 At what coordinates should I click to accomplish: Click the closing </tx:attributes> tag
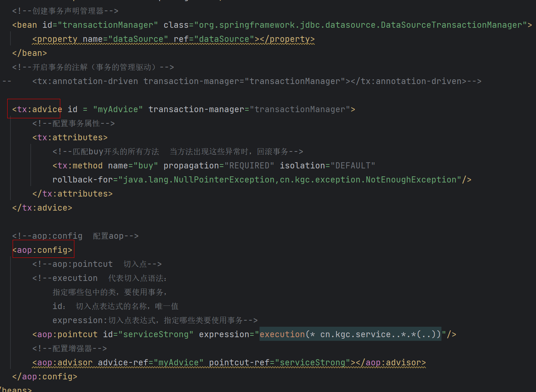(73, 194)
